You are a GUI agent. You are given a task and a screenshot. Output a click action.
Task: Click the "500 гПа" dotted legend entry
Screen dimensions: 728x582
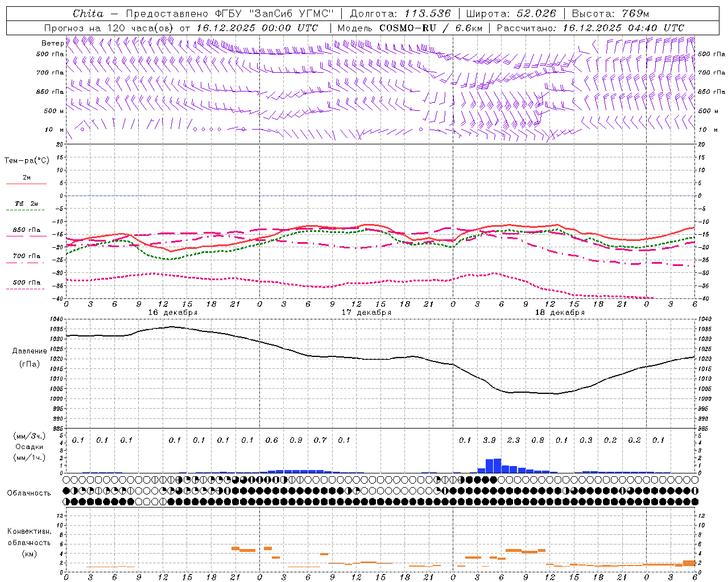pyautogui.click(x=26, y=282)
